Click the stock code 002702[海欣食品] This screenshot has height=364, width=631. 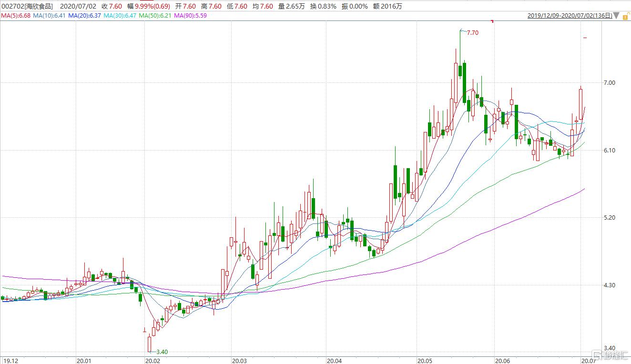tap(27, 6)
